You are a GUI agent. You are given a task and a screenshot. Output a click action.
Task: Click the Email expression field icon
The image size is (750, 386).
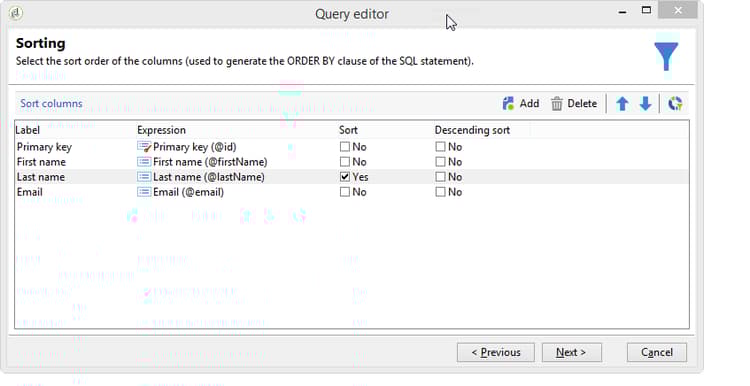(144, 192)
